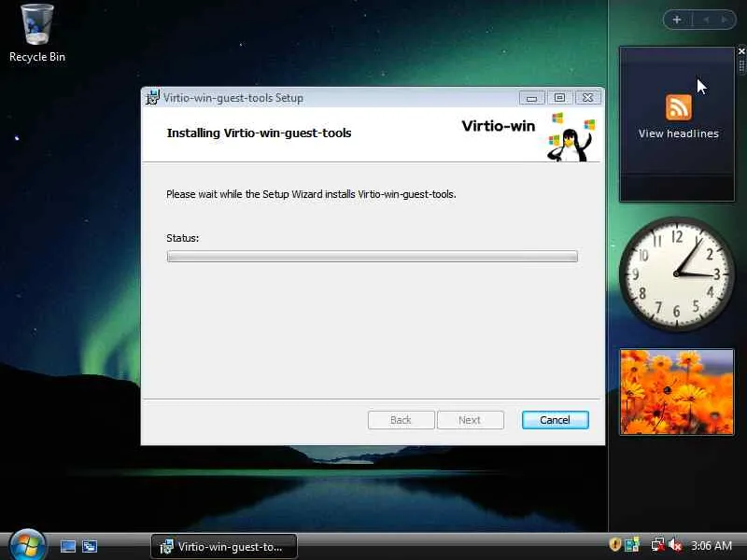
Task: Click the Cancel button in setup wizard
Action: (x=555, y=420)
